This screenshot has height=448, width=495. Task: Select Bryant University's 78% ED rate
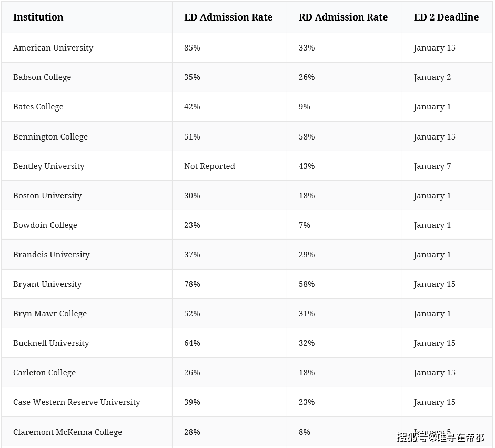[192, 284]
